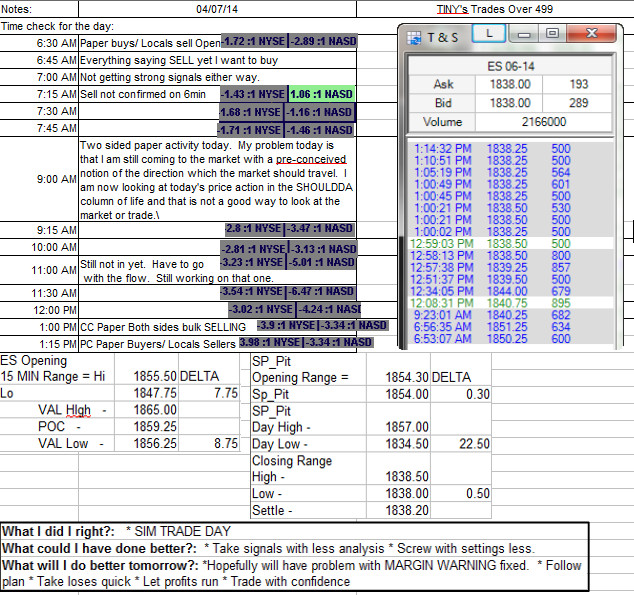Click the Volume value 2166000
Viewport: 634px width, 595px height.
(x=543, y=122)
